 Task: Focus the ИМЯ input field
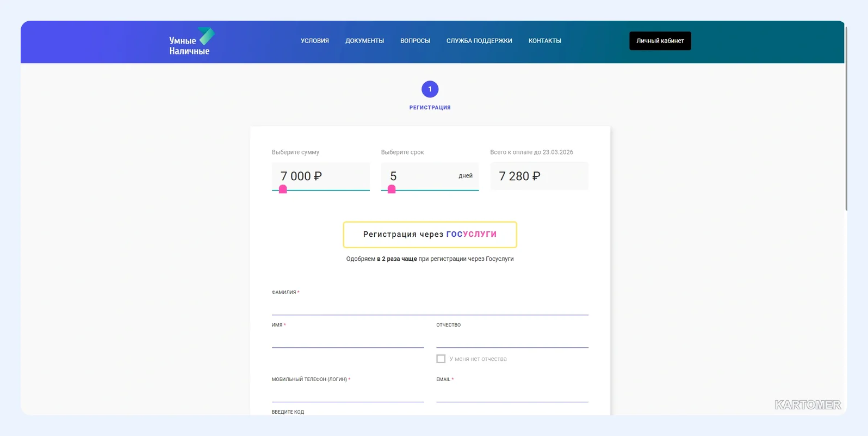click(348, 339)
